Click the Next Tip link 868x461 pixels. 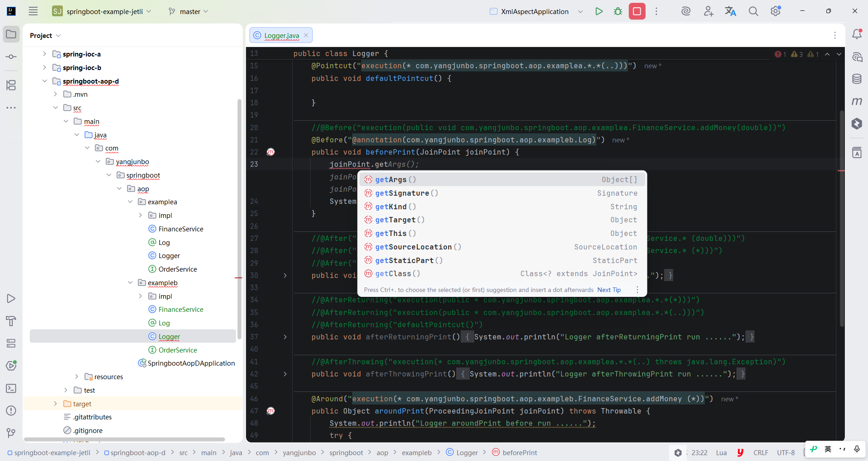tap(609, 290)
